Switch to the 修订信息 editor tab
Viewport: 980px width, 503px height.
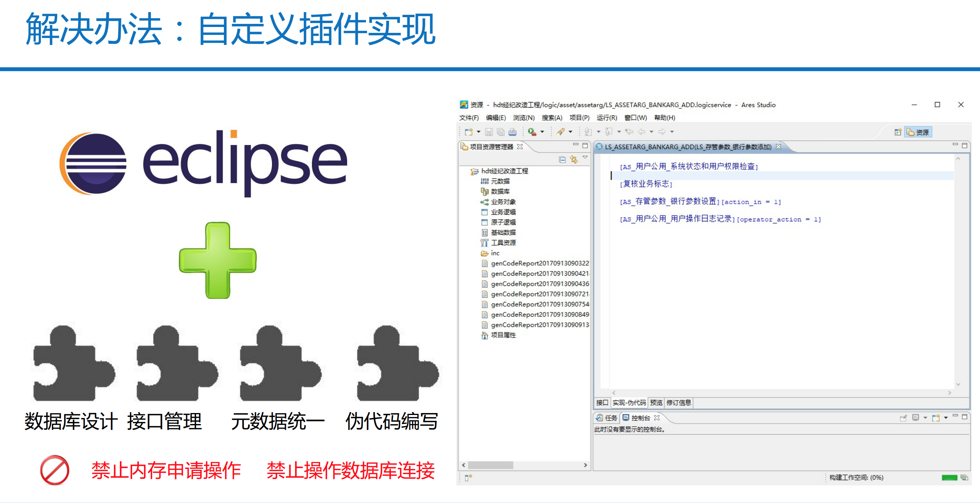tap(679, 403)
